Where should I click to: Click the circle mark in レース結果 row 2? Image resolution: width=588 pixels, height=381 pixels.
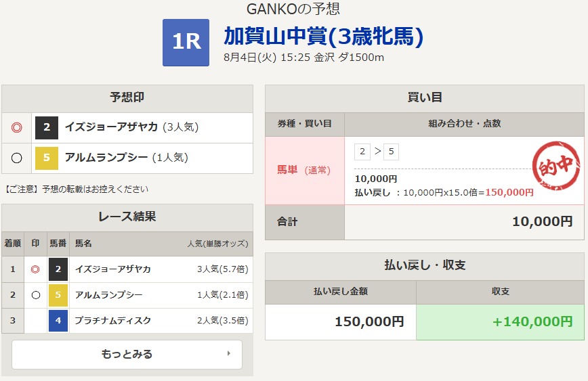(36, 295)
